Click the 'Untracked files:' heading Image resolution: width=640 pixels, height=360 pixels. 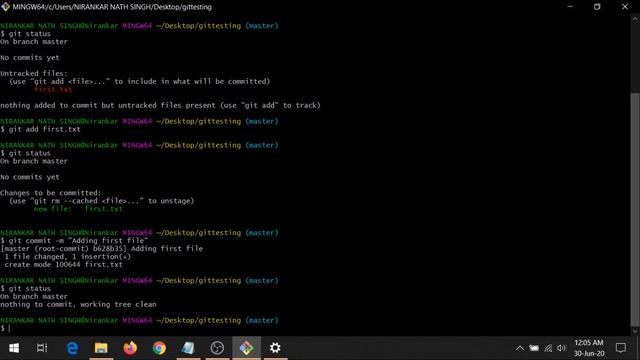(34, 73)
